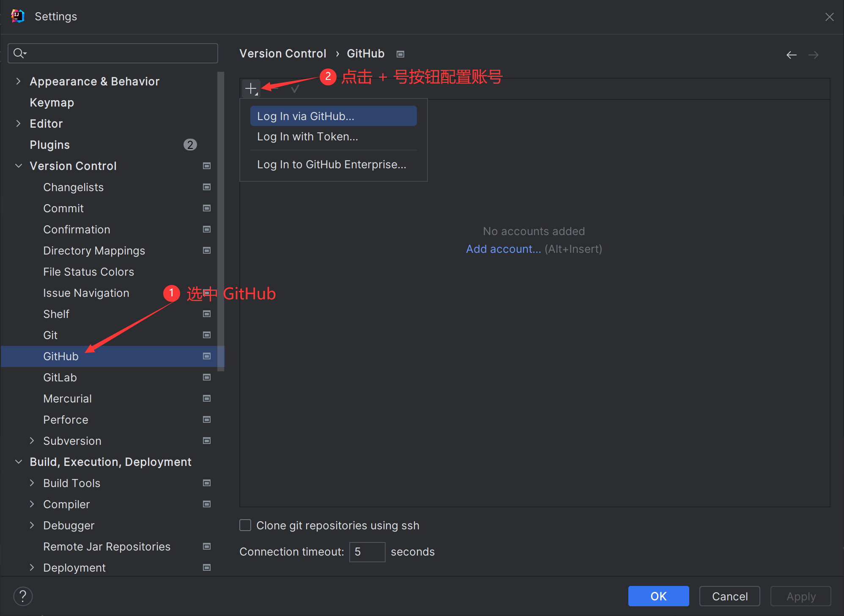Click the plus Add account toolbar button
The width and height of the screenshot is (844, 616).
251,89
